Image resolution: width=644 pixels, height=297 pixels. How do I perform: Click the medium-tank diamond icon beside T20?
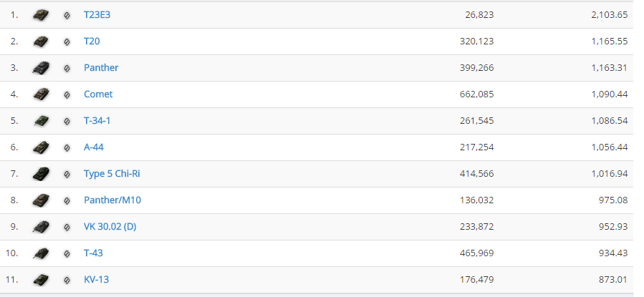point(67,42)
